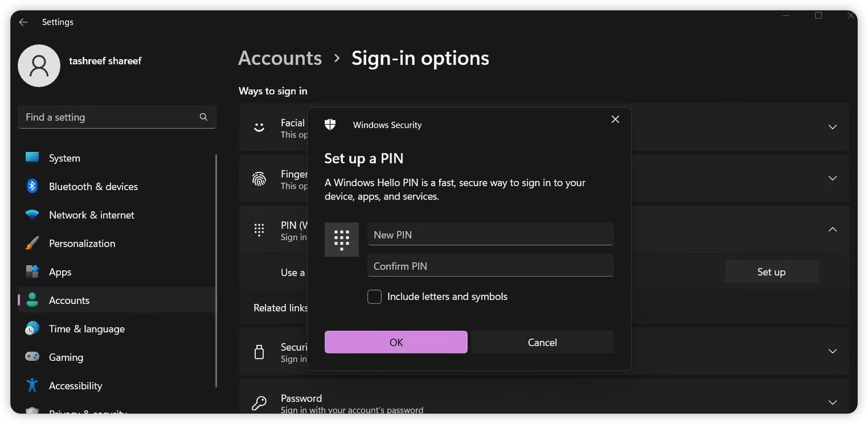Screen dimensions: 868x424
Task: Expand the Security key option
Action: (x=832, y=351)
